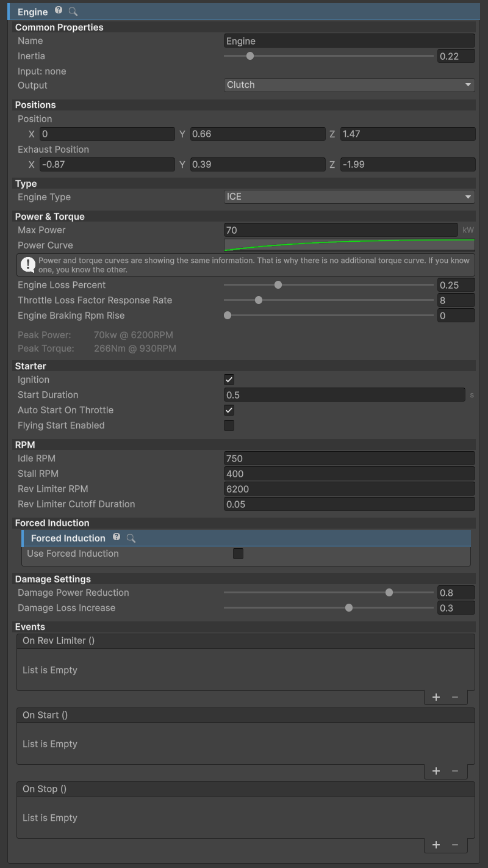This screenshot has width=488, height=868.
Task: Click the Engine Braking Rpm Rise slider handle
Action: (x=228, y=316)
